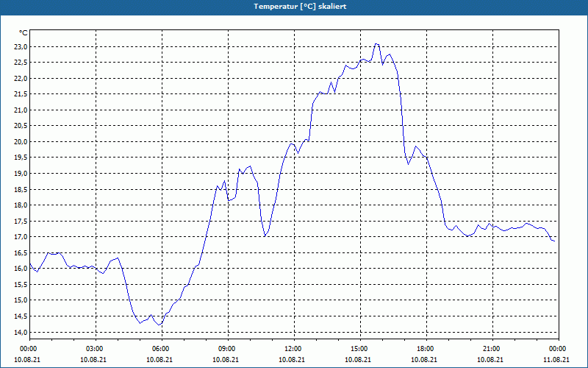The height and width of the screenshot is (368, 588).
Task: Click the 22,0 y-axis label
Action: 21,79
